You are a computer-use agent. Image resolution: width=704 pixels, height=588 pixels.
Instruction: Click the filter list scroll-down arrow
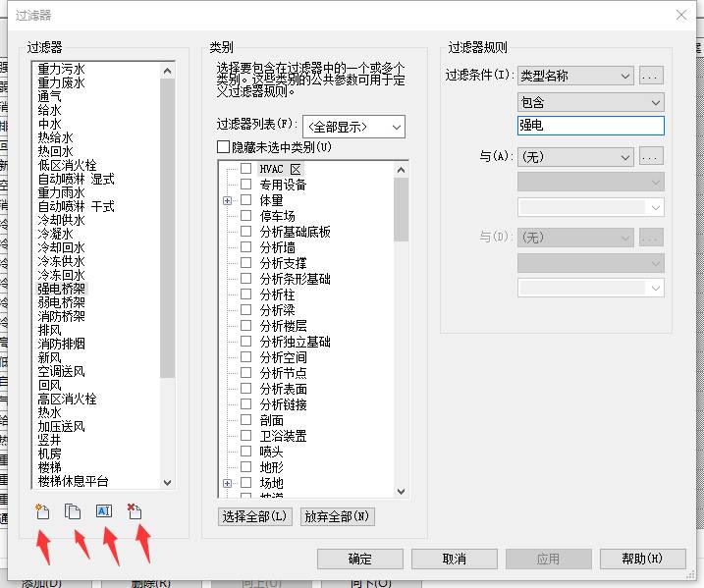167,482
